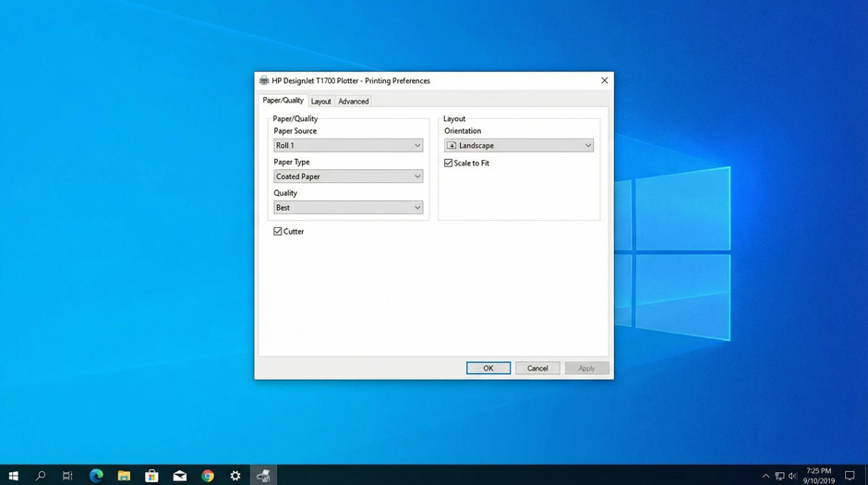Launch Google Chrome from the taskbar
The width and height of the screenshot is (868, 485).
point(208,476)
